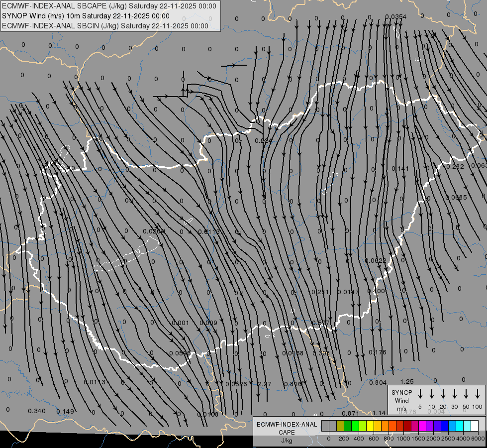The height and width of the screenshot is (448, 487).
Task: Click the 0.0526 CAPE value
Action: tap(236, 384)
